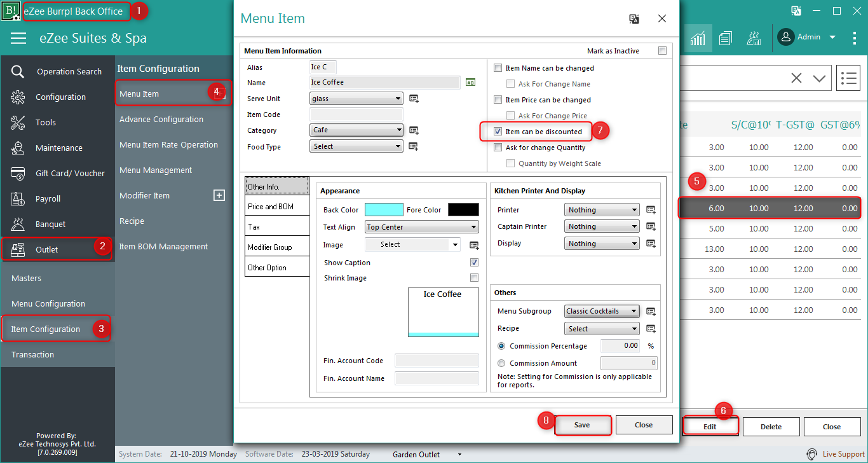
Task: Open the Serve Unit dropdown showing glass
Action: pyautogui.click(x=356, y=99)
